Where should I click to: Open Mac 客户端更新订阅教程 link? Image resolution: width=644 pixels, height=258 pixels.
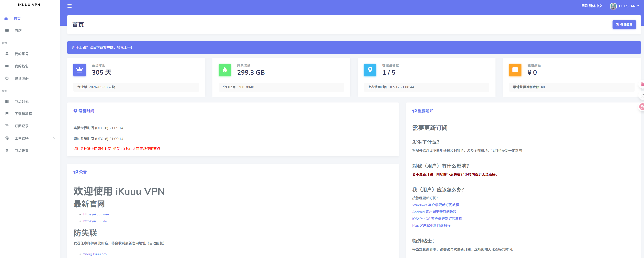pyautogui.click(x=431, y=225)
